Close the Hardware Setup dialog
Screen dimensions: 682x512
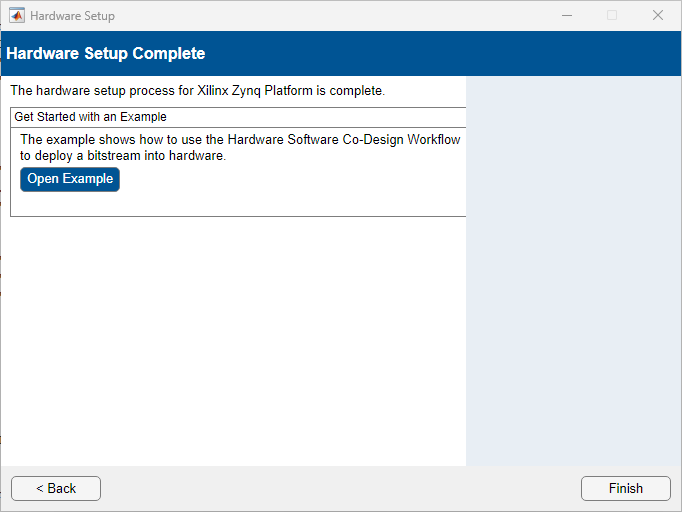pyautogui.click(x=658, y=16)
